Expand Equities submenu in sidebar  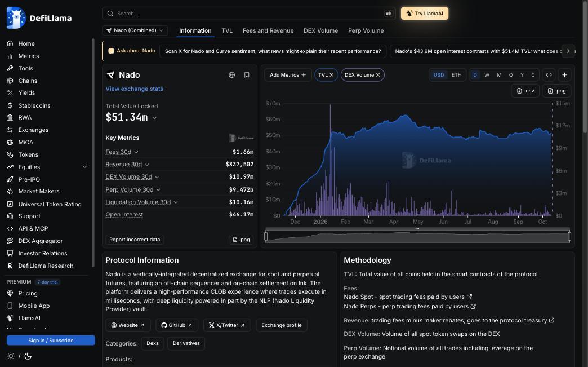click(x=84, y=167)
